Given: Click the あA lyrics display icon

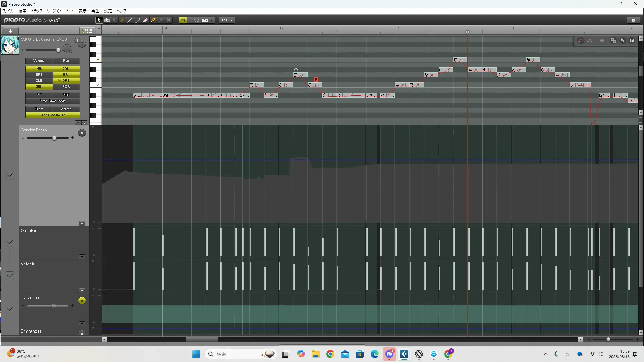Looking at the screenshot, I should coord(623,41).
